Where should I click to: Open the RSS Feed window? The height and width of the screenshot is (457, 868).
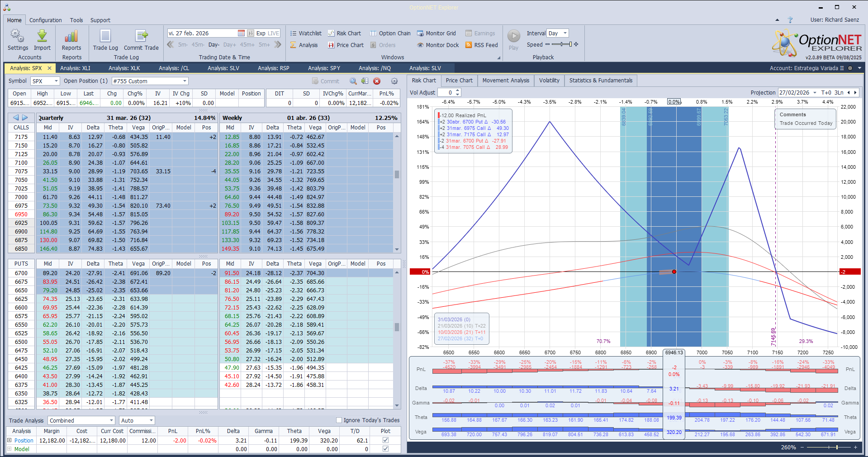[482, 45]
